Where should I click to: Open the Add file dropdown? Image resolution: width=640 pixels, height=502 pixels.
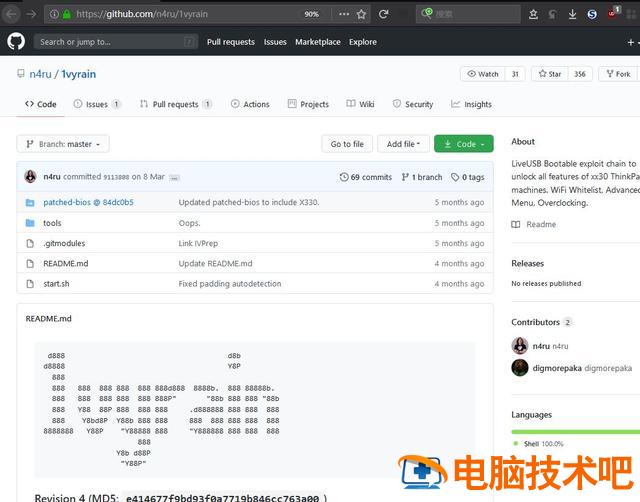click(403, 144)
